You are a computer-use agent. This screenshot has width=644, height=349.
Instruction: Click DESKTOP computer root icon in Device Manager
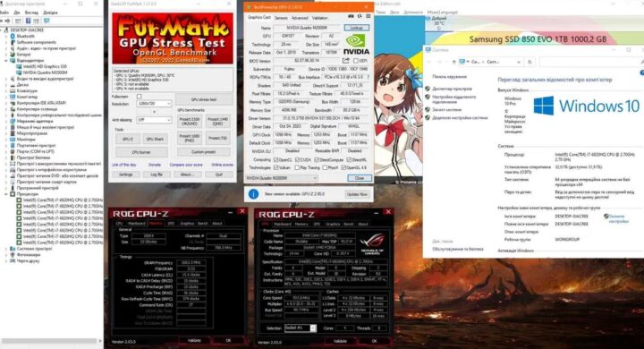tap(7, 30)
